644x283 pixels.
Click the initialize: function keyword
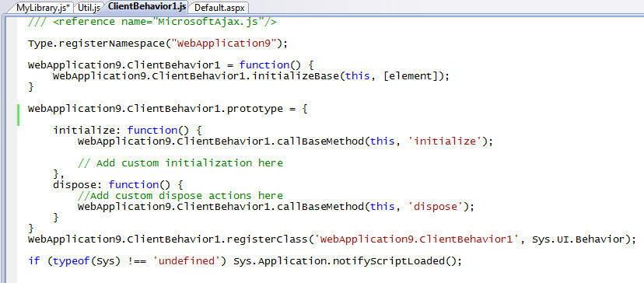click(152, 131)
